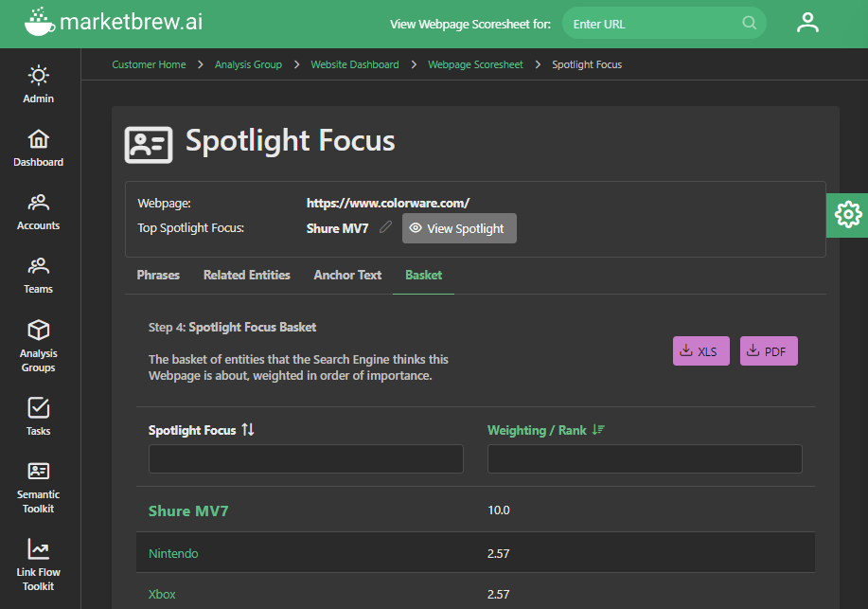Go to Dashboard from sidebar

[39, 148]
